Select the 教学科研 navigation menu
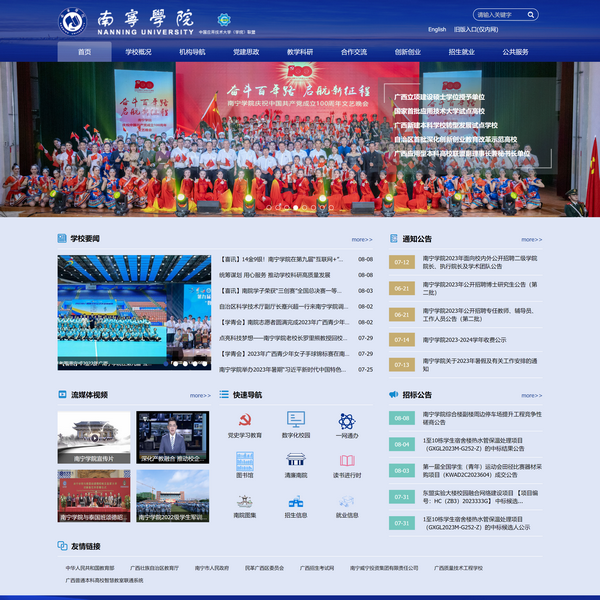The image size is (600, 600). coord(300,51)
